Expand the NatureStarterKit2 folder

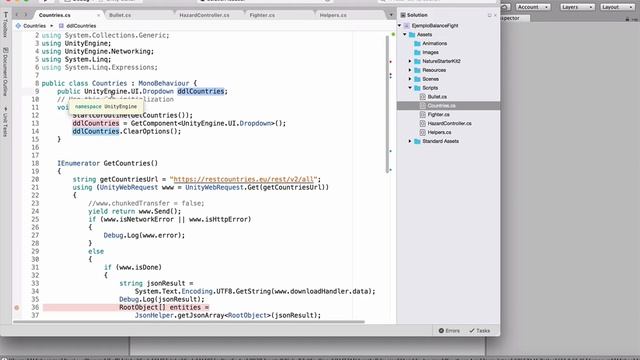point(410,61)
